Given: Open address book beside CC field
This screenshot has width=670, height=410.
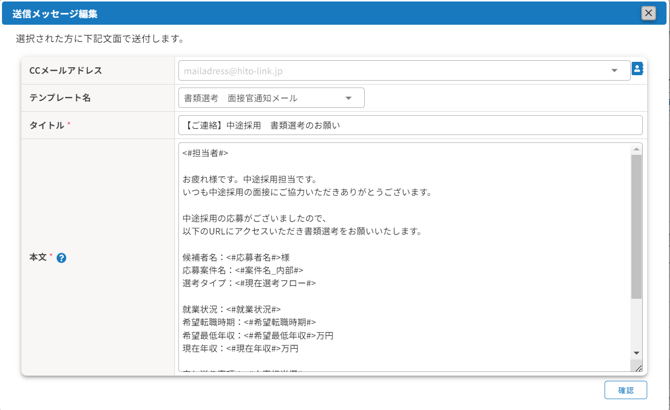Looking at the screenshot, I should point(637,70).
